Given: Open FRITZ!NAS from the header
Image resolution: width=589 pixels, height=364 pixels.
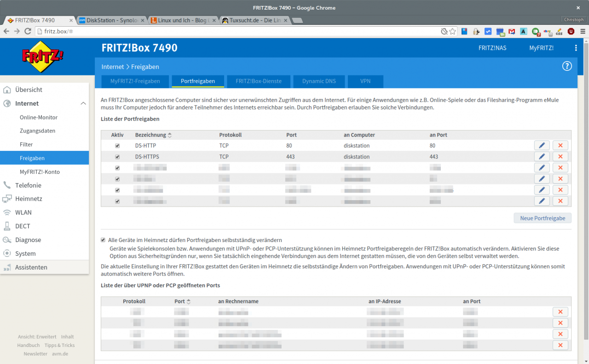Looking at the screenshot, I should pyautogui.click(x=492, y=48).
